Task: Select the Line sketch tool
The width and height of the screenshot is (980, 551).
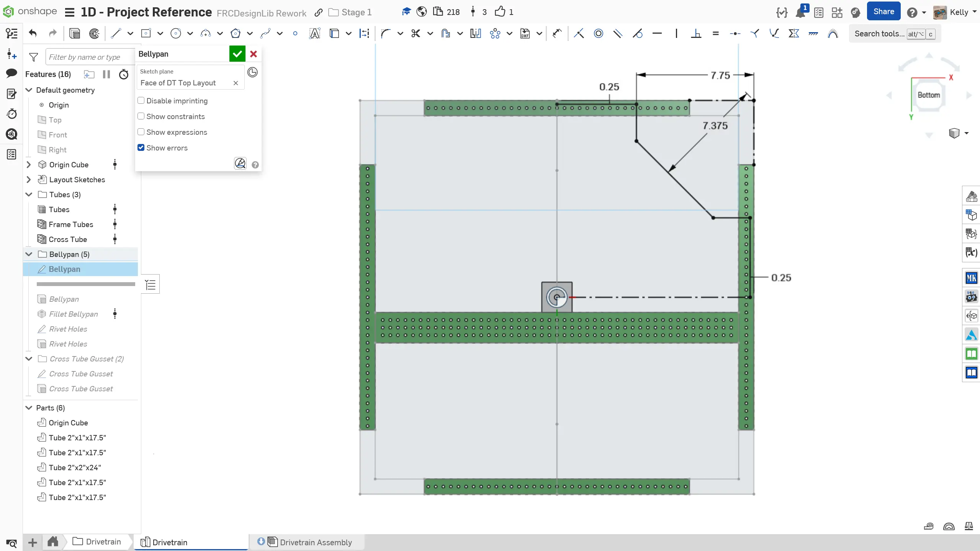Action: tap(116, 34)
